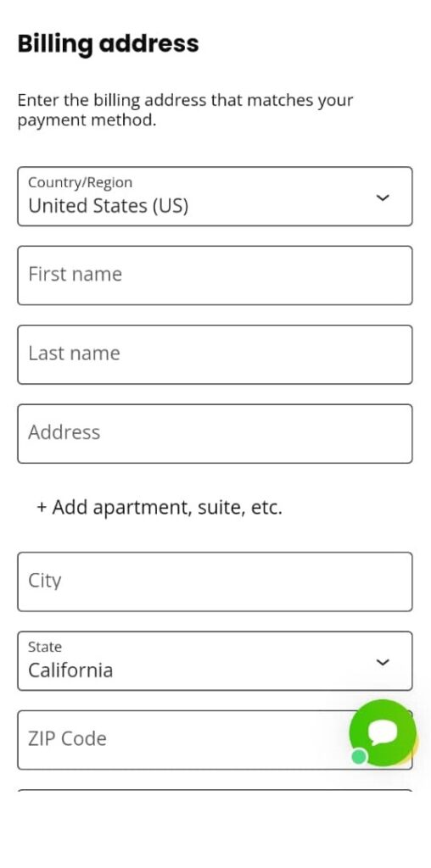Click the small green online status dot
Image resolution: width=431 pixels, height=868 pixels.
[x=359, y=755]
